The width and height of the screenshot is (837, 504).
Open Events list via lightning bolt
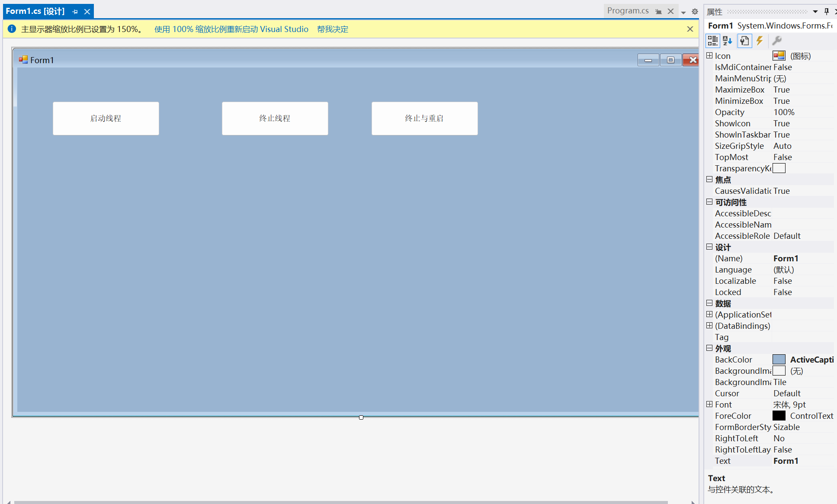pyautogui.click(x=760, y=41)
